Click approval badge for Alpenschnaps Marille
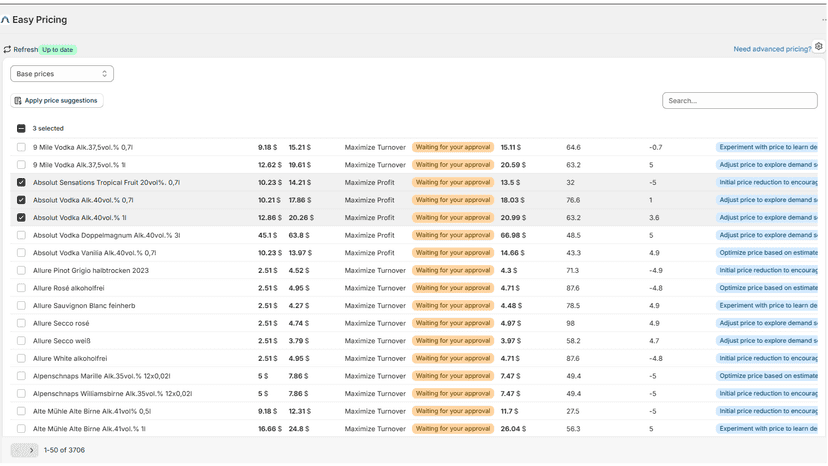The image size is (828, 466). click(x=453, y=376)
